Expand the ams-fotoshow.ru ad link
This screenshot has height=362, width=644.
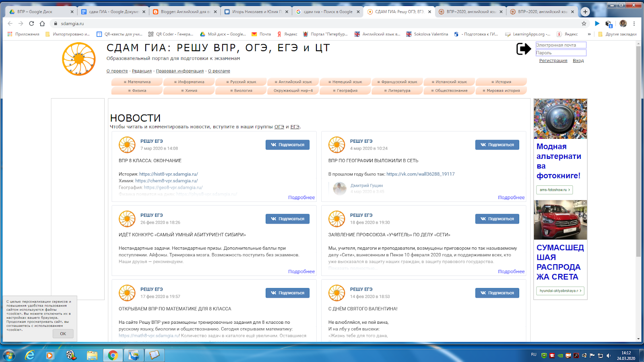tap(555, 190)
